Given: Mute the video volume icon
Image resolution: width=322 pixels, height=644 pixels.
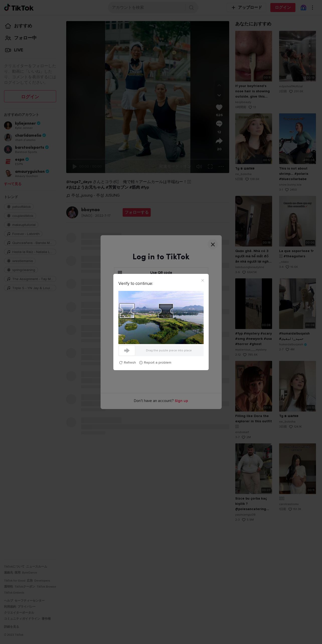Looking at the screenshot, I should 199,167.
